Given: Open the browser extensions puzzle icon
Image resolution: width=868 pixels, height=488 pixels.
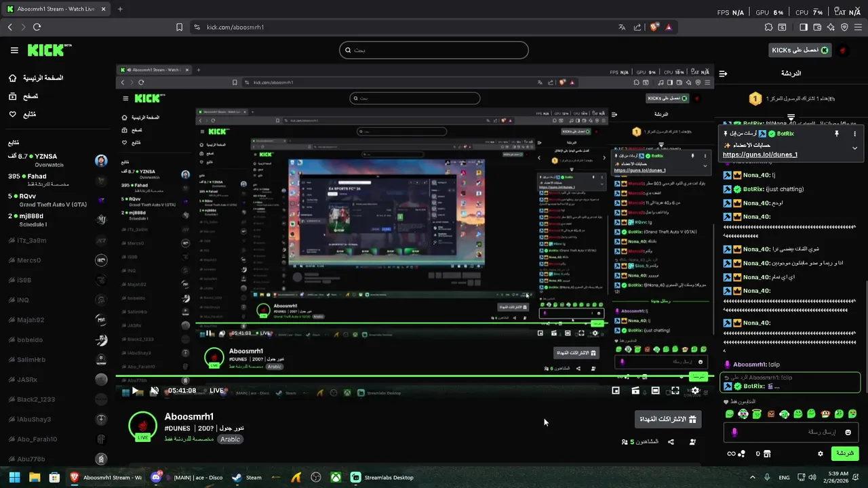Looking at the screenshot, I should pos(768,27).
